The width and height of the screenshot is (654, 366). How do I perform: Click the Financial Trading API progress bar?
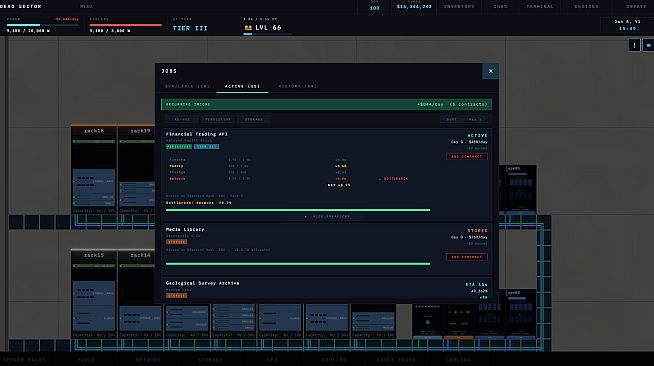(x=298, y=210)
